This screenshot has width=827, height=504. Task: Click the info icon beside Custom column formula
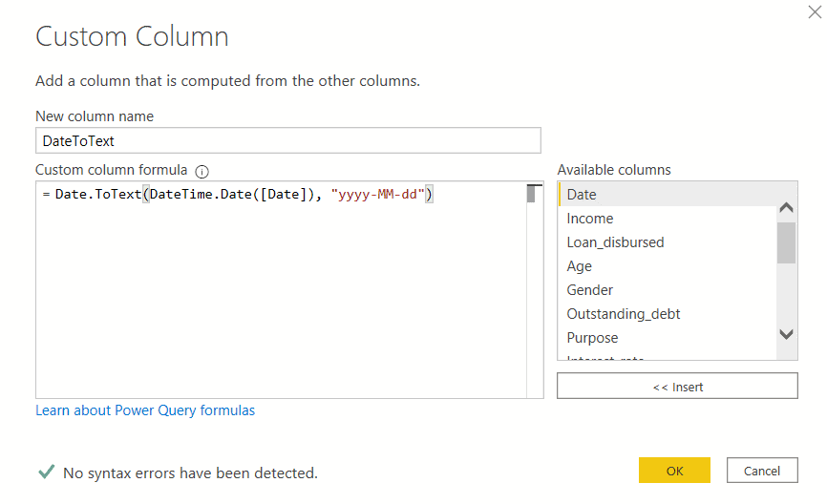(x=202, y=171)
